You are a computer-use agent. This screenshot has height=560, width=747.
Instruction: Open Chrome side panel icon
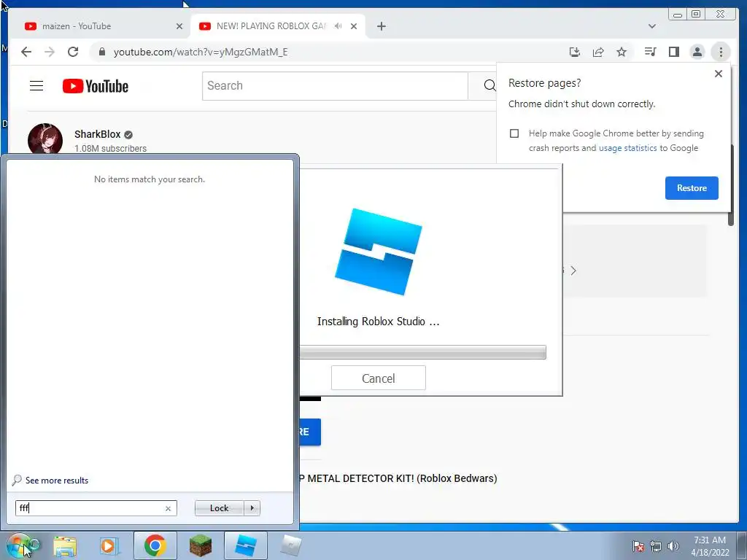click(x=673, y=52)
